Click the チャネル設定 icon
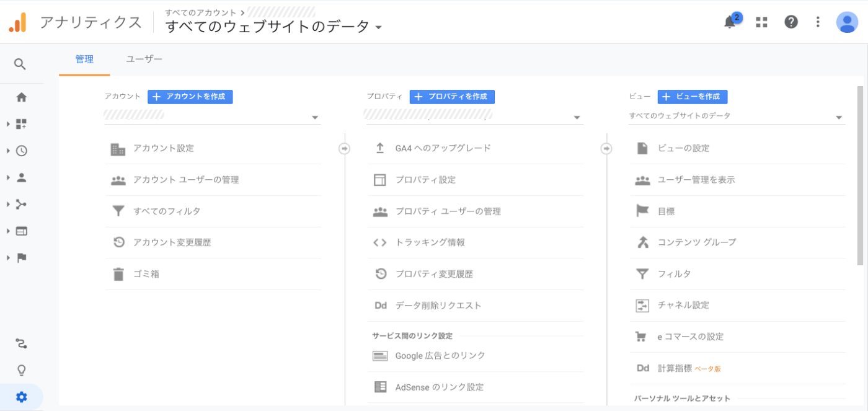868x411 pixels. point(642,305)
